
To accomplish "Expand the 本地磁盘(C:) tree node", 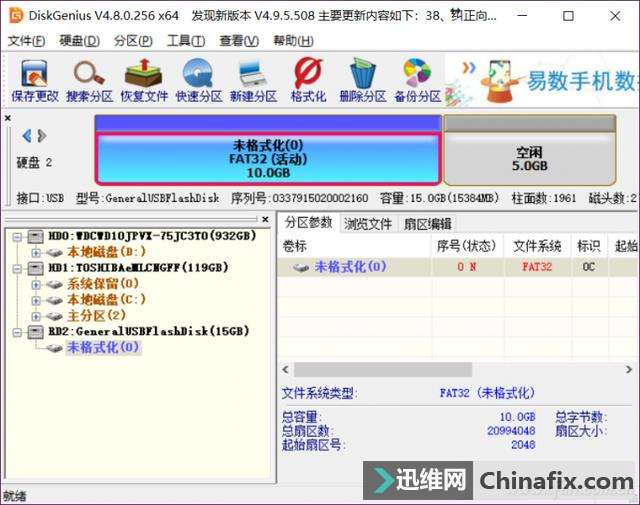I will coord(36,300).
